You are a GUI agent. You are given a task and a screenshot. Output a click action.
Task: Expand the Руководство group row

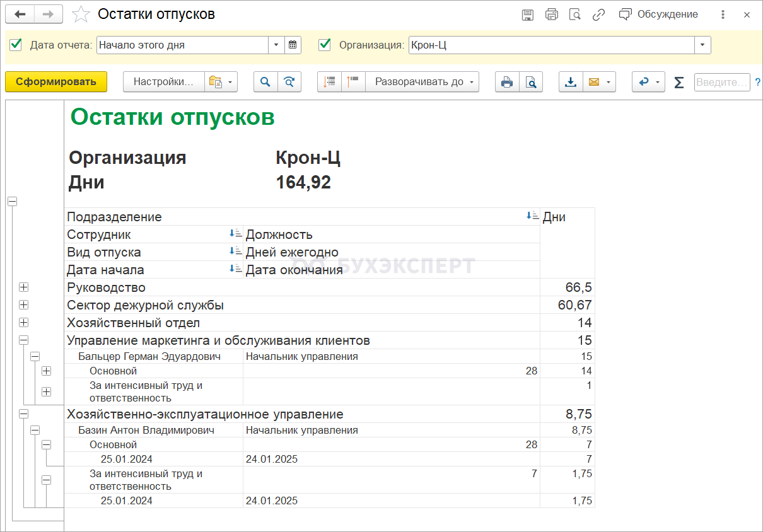point(24,287)
